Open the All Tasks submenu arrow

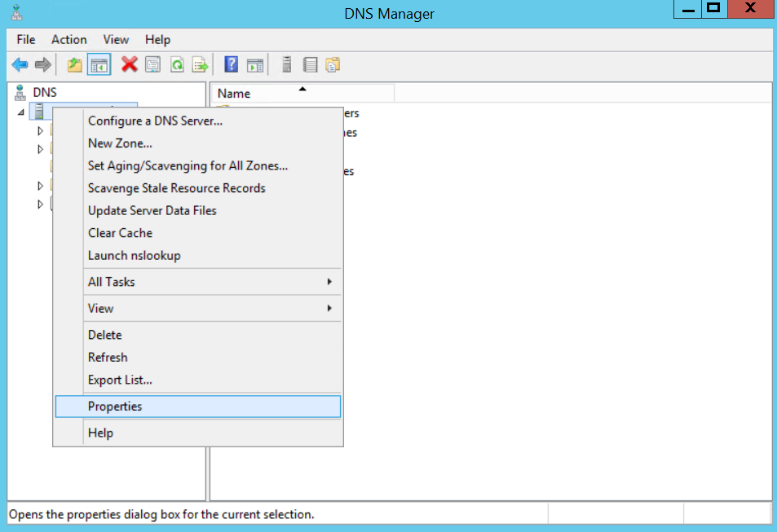[x=329, y=282]
